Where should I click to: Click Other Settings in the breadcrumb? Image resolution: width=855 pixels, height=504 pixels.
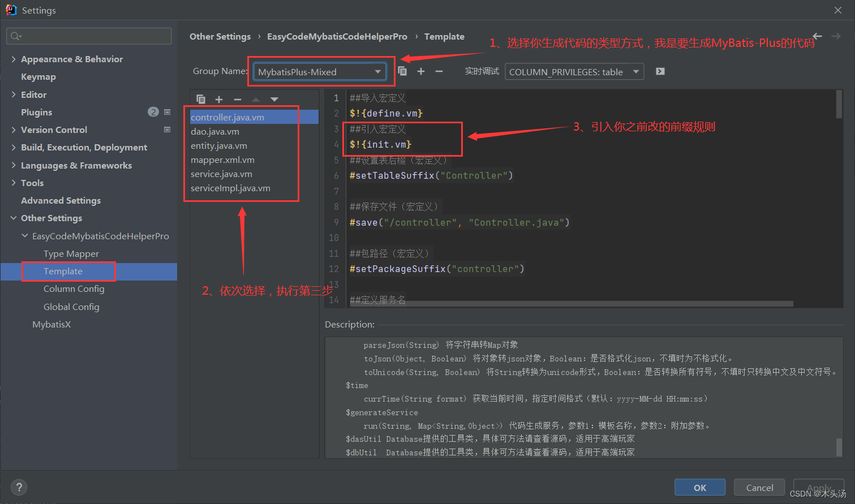coord(220,36)
